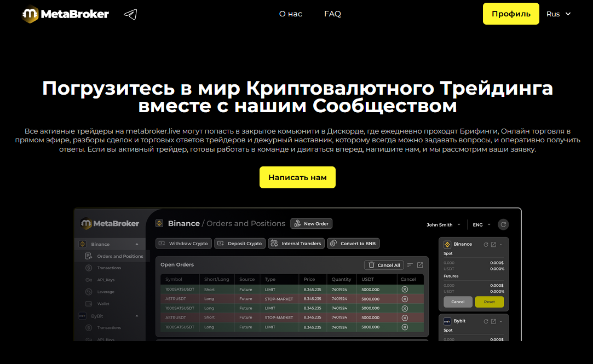Screen dimensions: 593x364
Task: Click Convert to BNB in dashboard preview
Action: [353, 244]
